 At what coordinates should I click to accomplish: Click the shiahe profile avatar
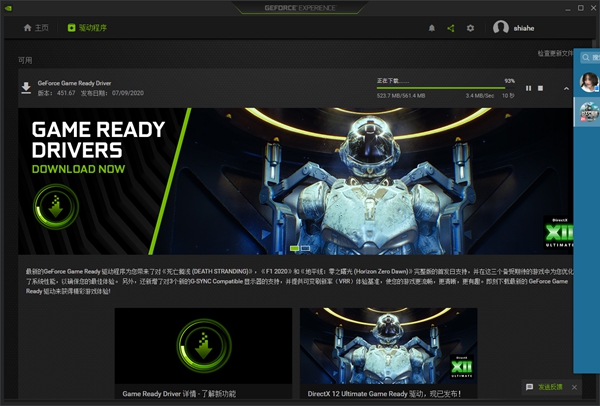[501, 28]
